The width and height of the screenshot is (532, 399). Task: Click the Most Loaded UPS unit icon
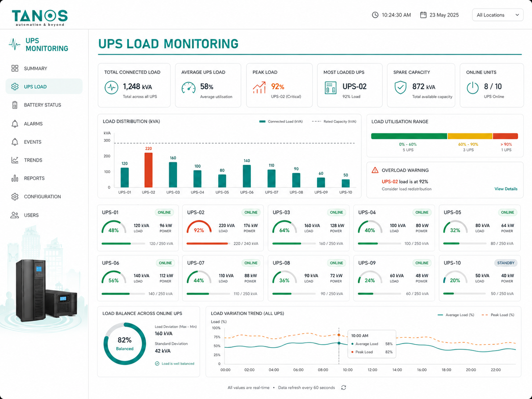coord(331,88)
